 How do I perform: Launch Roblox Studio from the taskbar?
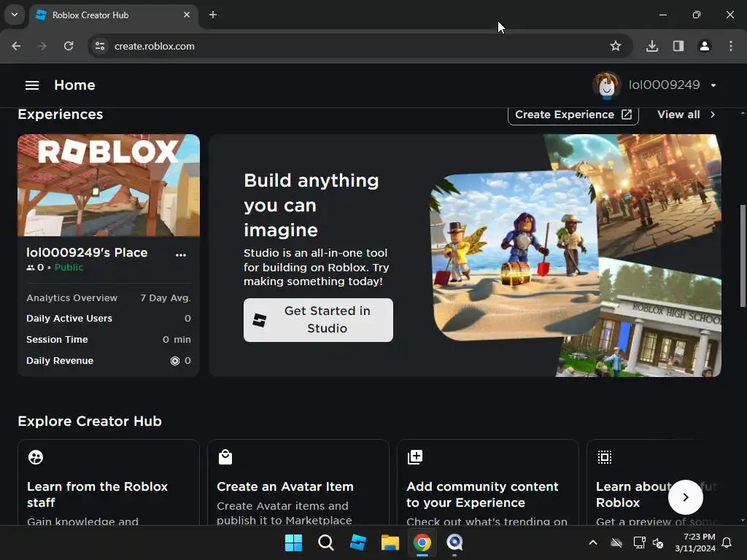coord(357,542)
